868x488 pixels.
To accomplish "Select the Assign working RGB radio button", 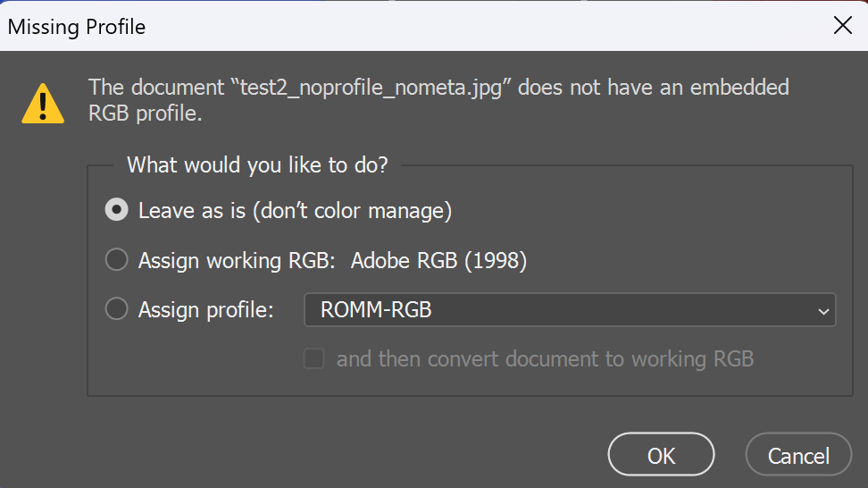I will pyautogui.click(x=117, y=259).
